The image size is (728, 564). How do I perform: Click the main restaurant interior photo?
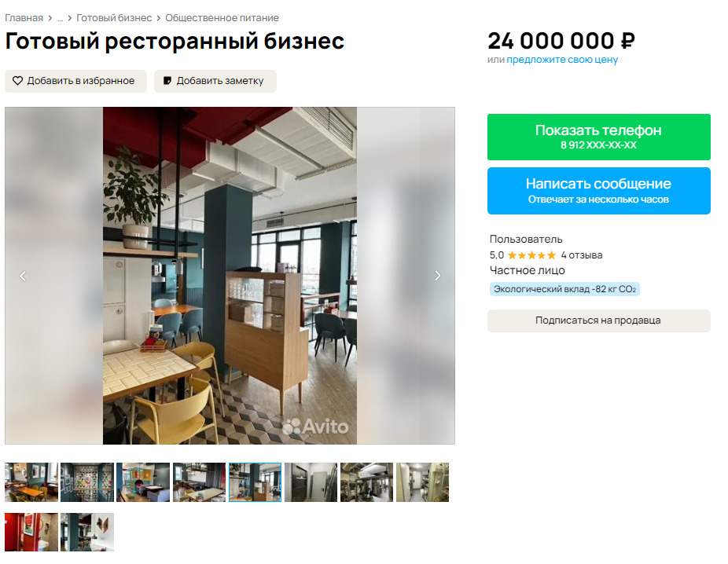click(x=230, y=276)
